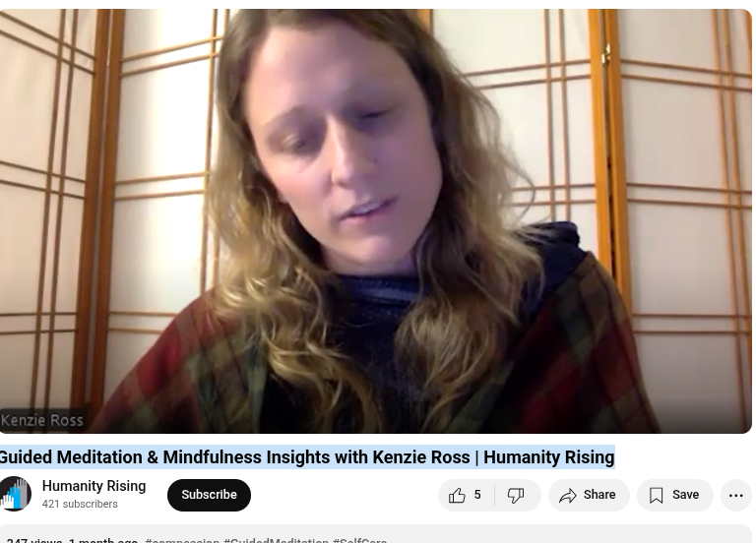Click the 421 subscribers count

[80, 504]
